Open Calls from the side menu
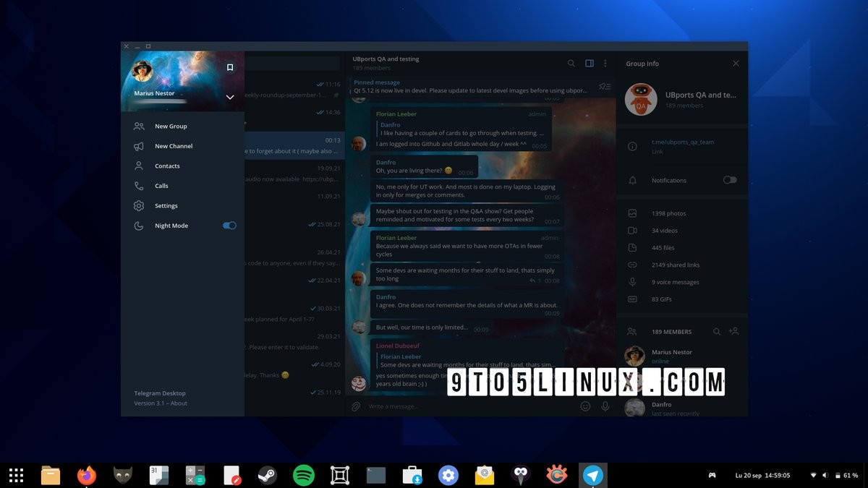This screenshot has width=868, height=488. pos(182,186)
